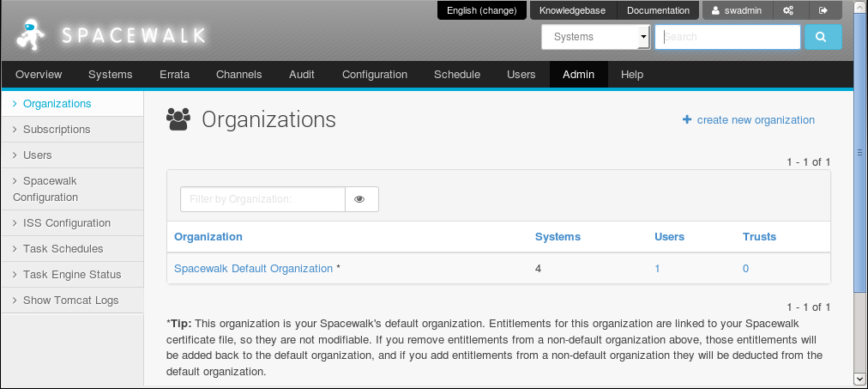Click the page scrollbar down arrow

click(x=859, y=379)
